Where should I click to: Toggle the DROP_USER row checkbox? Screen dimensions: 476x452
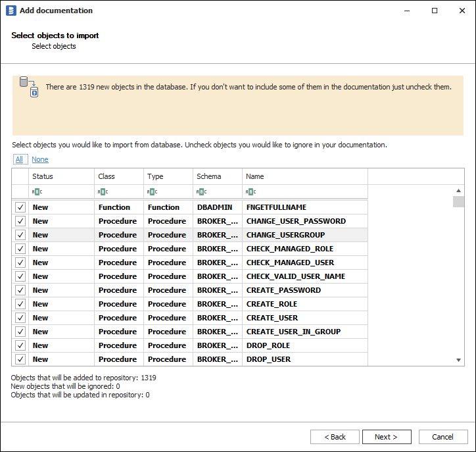20,359
